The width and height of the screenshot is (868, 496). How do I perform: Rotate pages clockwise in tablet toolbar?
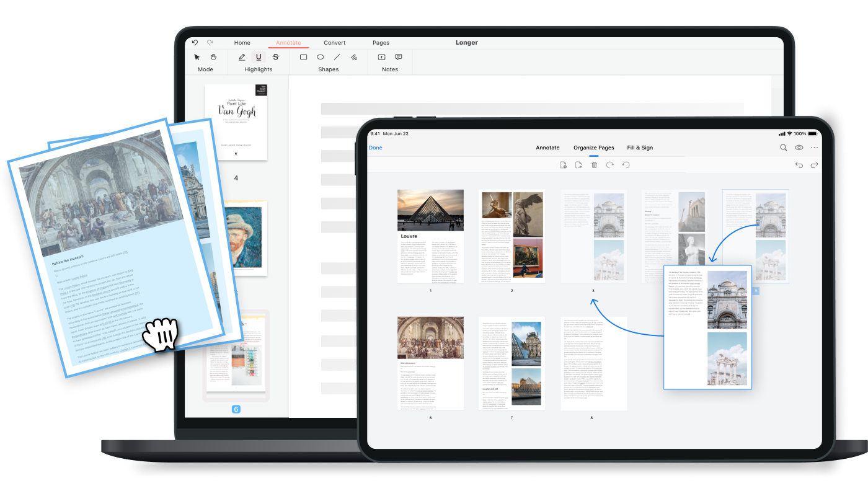pyautogui.click(x=610, y=165)
